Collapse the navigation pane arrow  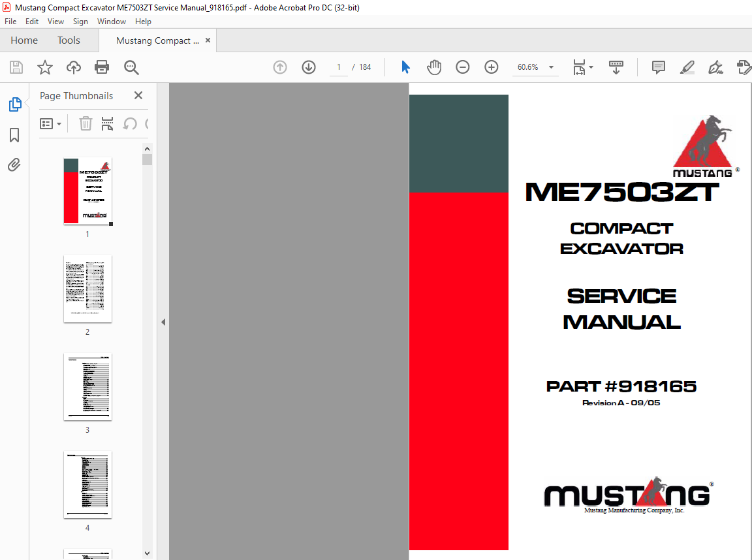tap(163, 322)
